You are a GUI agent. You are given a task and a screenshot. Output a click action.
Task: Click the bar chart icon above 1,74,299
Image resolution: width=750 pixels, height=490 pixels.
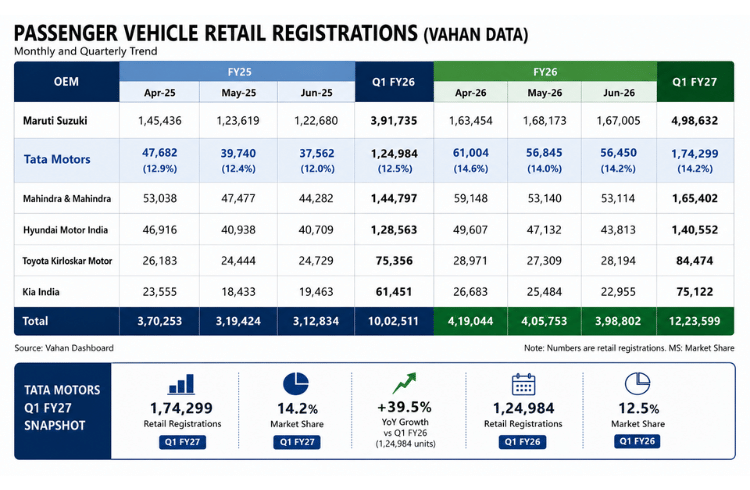click(x=181, y=384)
